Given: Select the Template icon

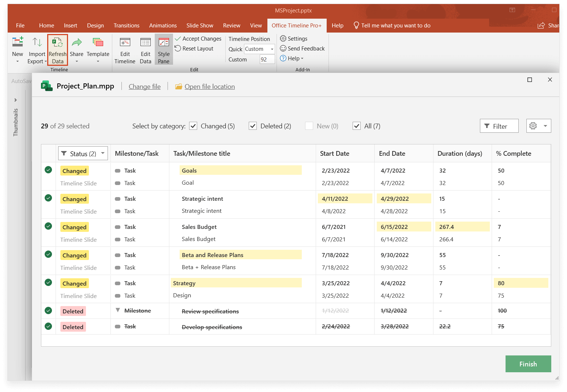Looking at the screenshot, I should tap(98, 48).
